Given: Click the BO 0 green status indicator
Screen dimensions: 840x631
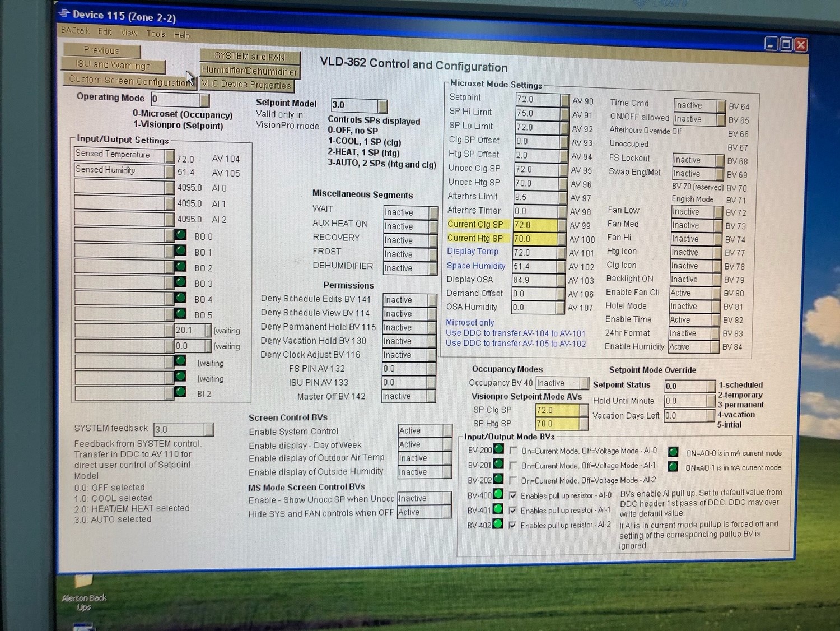Looking at the screenshot, I should 180,235.
